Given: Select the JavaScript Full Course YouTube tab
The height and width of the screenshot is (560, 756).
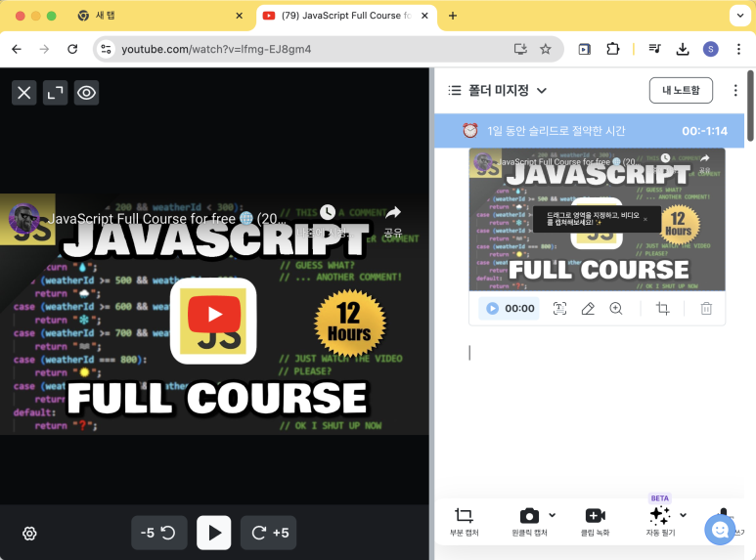Looking at the screenshot, I should pyautogui.click(x=346, y=16).
